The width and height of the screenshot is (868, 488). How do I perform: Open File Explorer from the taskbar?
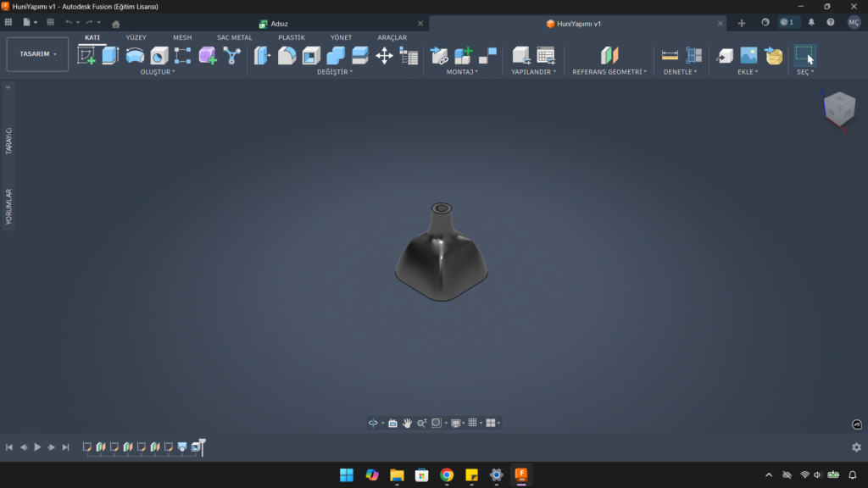point(397,475)
